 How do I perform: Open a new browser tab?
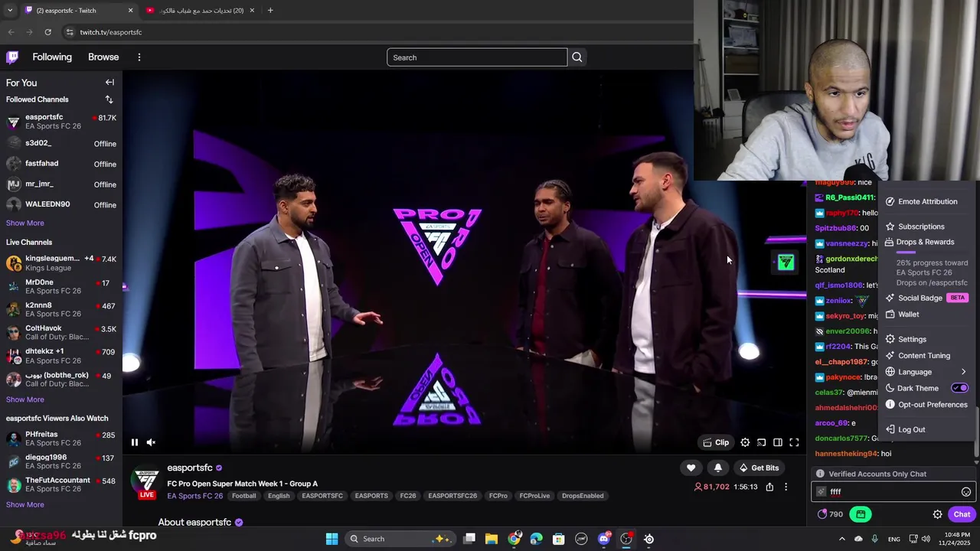coord(270,11)
